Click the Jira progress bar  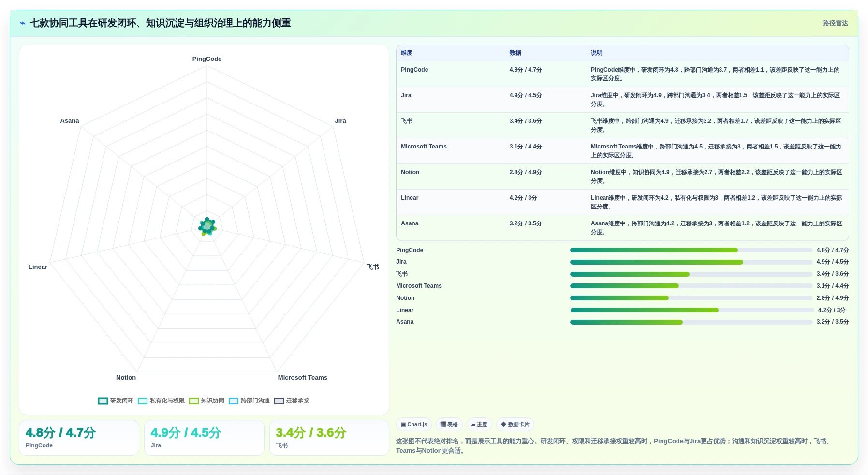[x=691, y=262]
